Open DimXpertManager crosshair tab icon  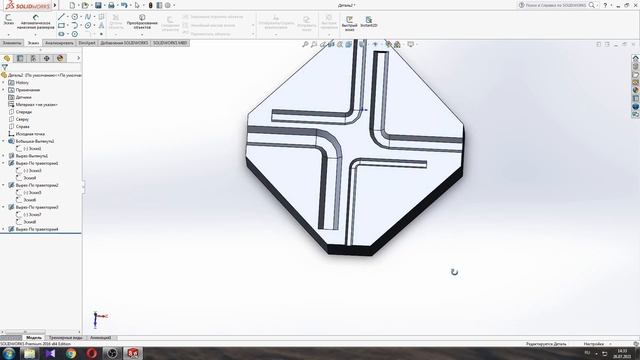click(47, 58)
